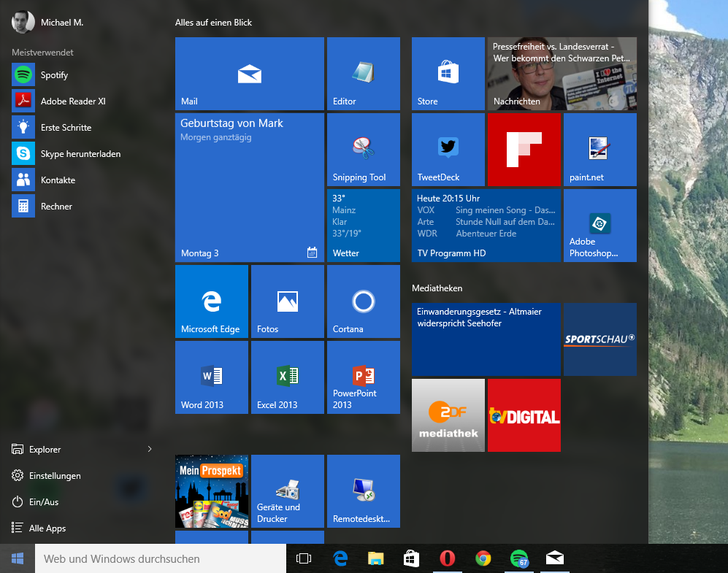Switch to Spotify in the taskbar
Viewport: 728px width, 573px height.
pyautogui.click(x=518, y=558)
